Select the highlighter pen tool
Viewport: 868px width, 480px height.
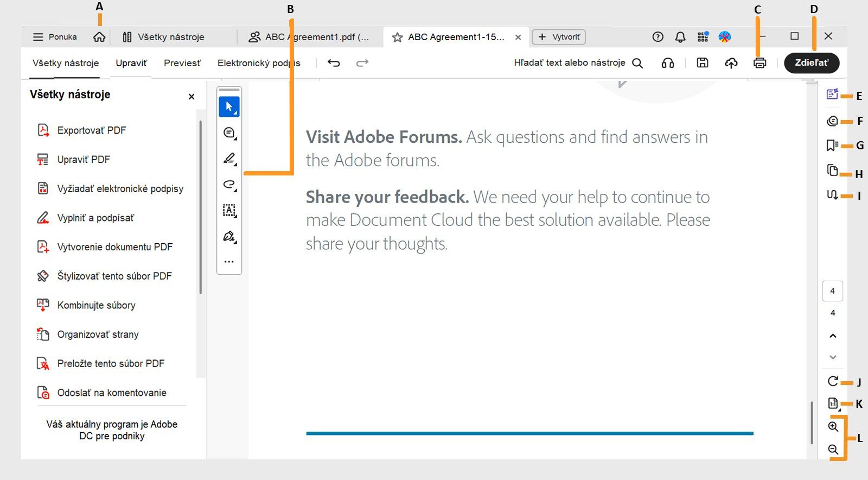point(229,159)
